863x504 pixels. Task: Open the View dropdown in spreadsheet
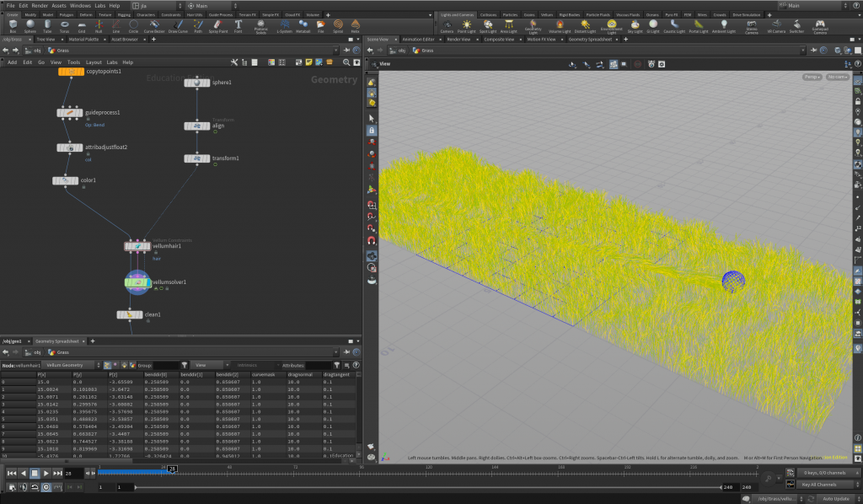210,365
